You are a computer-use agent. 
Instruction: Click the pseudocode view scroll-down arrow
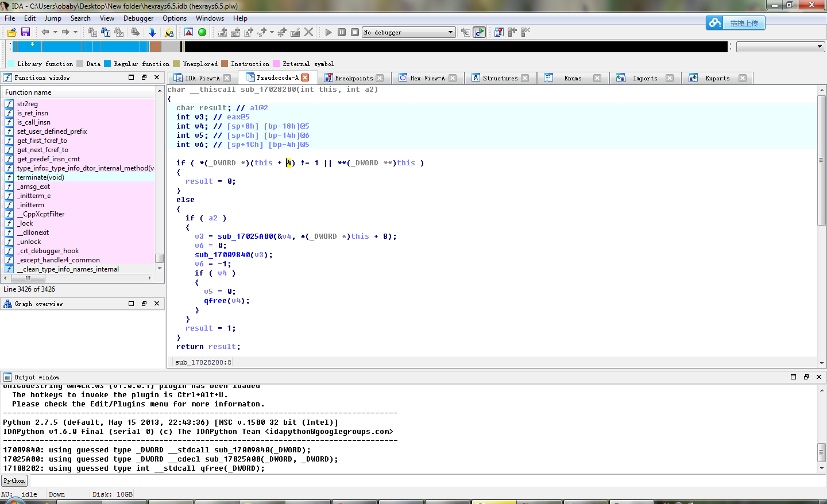pyautogui.click(x=822, y=363)
